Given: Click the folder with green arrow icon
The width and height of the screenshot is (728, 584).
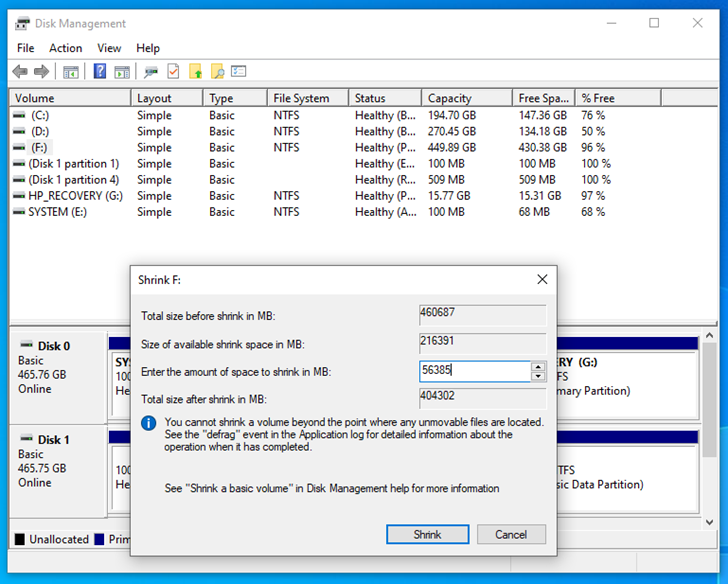Looking at the screenshot, I should click(x=195, y=71).
